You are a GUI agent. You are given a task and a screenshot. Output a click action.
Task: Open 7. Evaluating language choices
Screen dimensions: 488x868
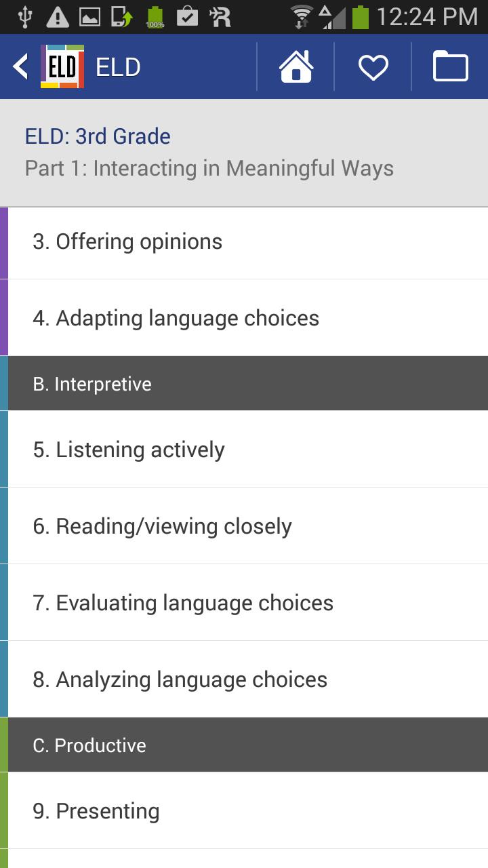tap(244, 603)
